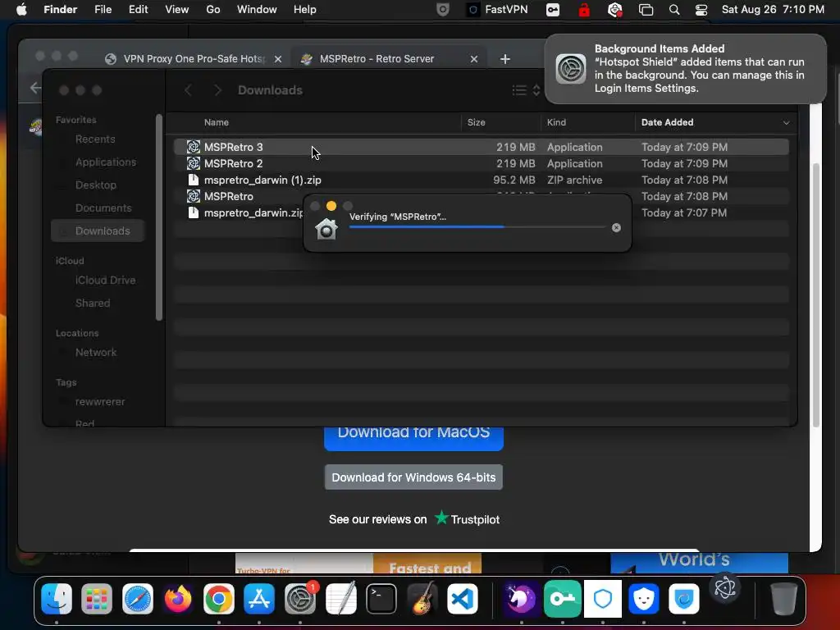This screenshot has width=840, height=630.
Task: Go forward in Finder Downloads window
Action: point(217,90)
